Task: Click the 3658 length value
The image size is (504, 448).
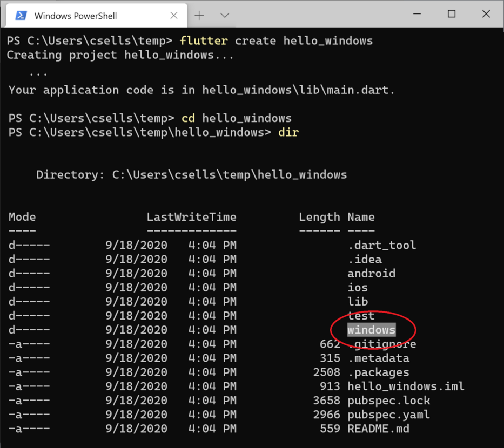Action: (x=327, y=401)
